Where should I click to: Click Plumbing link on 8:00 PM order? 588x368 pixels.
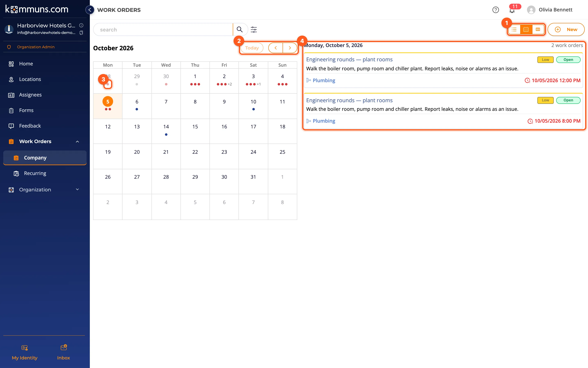click(x=324, y=121)
